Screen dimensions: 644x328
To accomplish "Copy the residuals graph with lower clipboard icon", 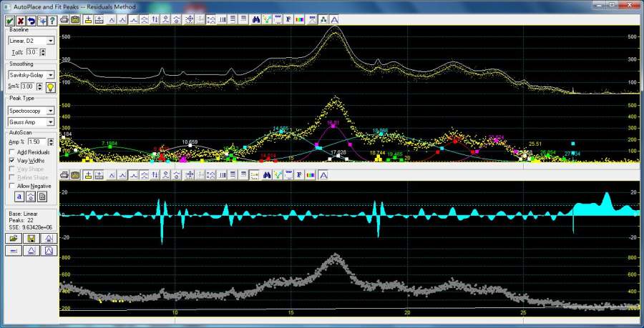I will click(x=75, y=175).
